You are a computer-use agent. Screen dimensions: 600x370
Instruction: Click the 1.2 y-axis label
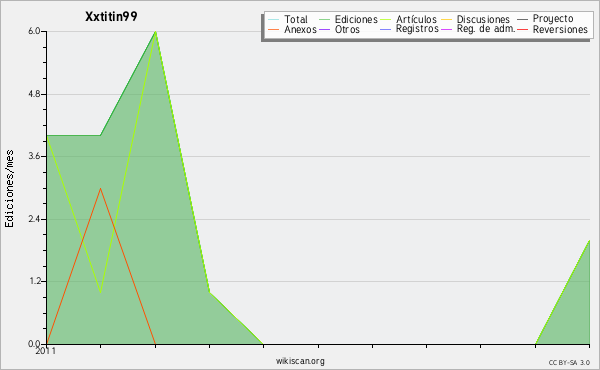[34, 281]
